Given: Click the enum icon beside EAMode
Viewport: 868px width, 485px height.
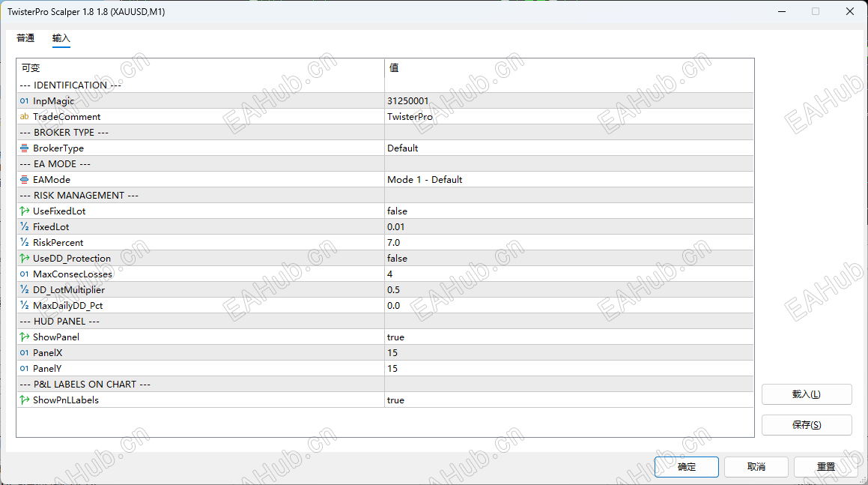Looking at the screenshot, I should tap(25, 180).
